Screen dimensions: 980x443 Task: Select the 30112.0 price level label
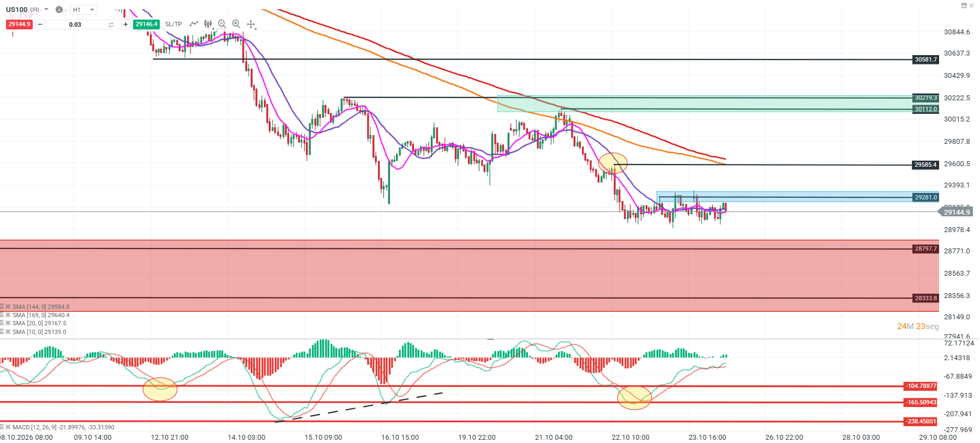click(926, 110)
